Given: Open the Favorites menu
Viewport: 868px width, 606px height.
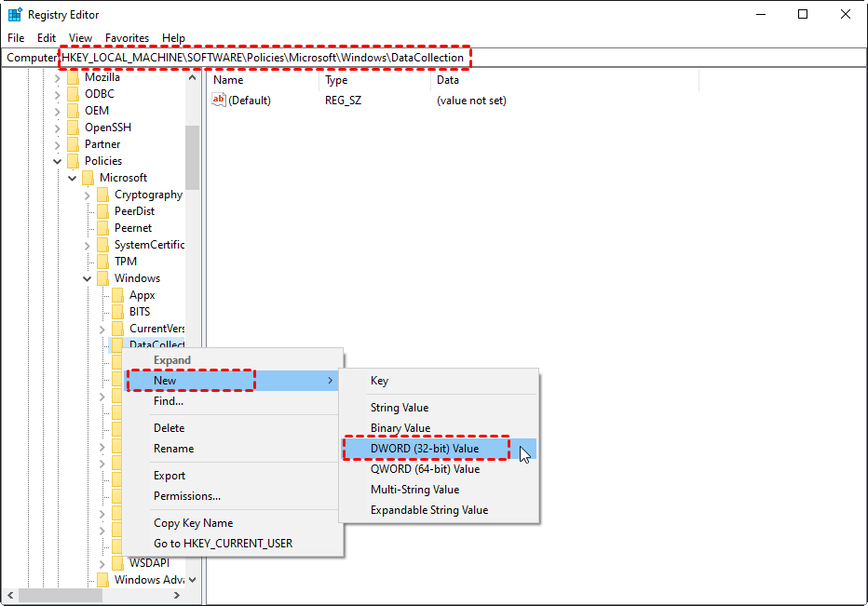Looking at the screenshot, I should [x=127, y=38].
